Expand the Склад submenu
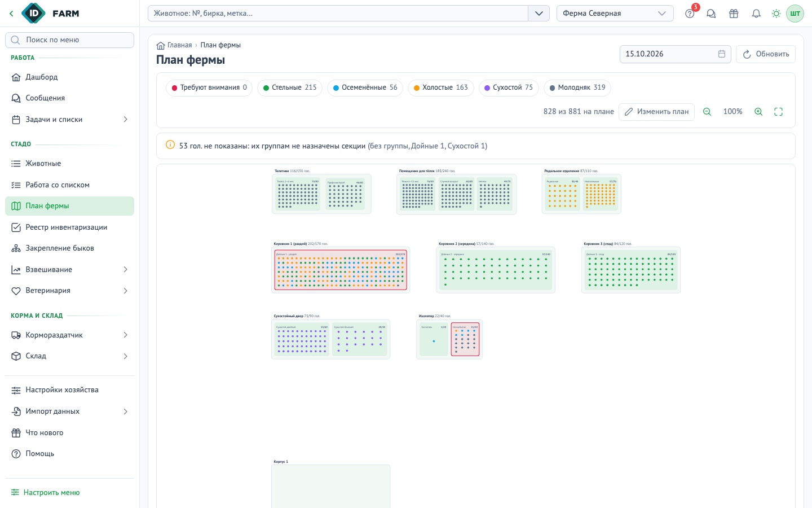Image resolution: width=812 pixels, height=508 pixels. click(x=125, y=356)
